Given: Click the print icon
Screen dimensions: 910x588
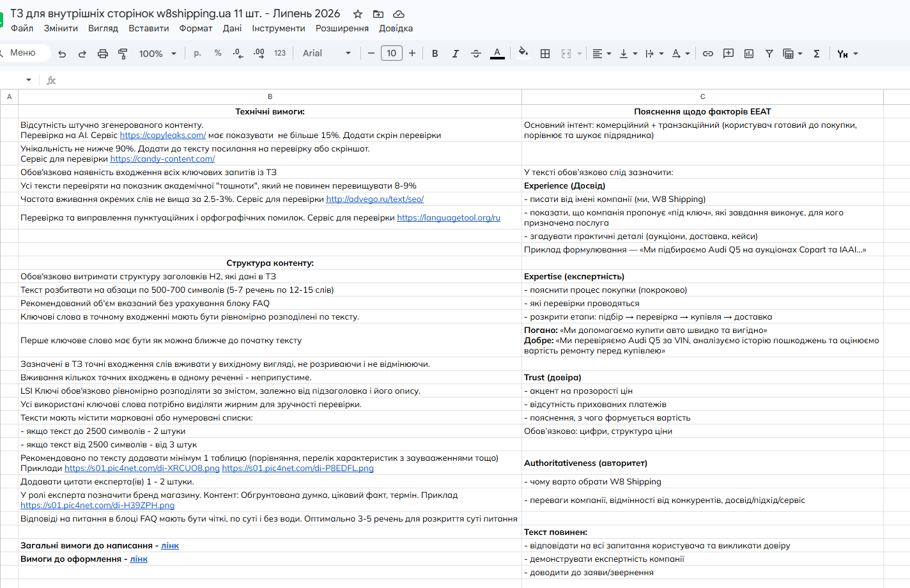Looking at the screenshot, I should click(103, 54).
